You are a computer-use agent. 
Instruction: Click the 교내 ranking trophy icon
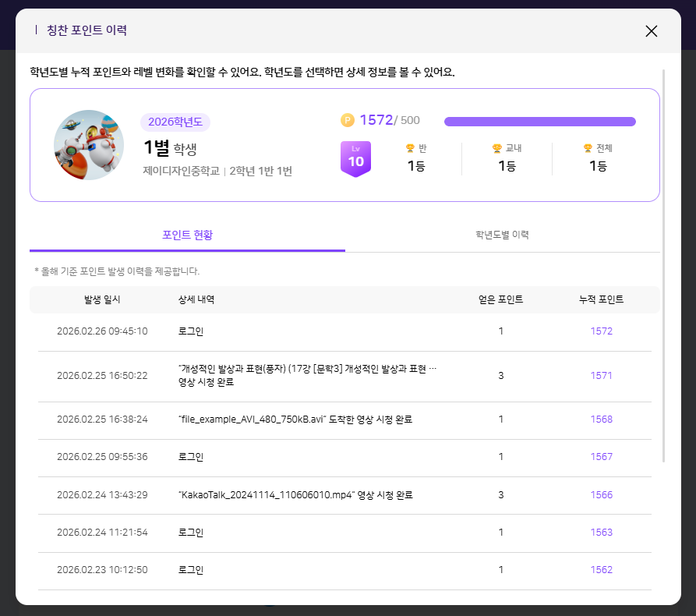[x=496, y=147]
